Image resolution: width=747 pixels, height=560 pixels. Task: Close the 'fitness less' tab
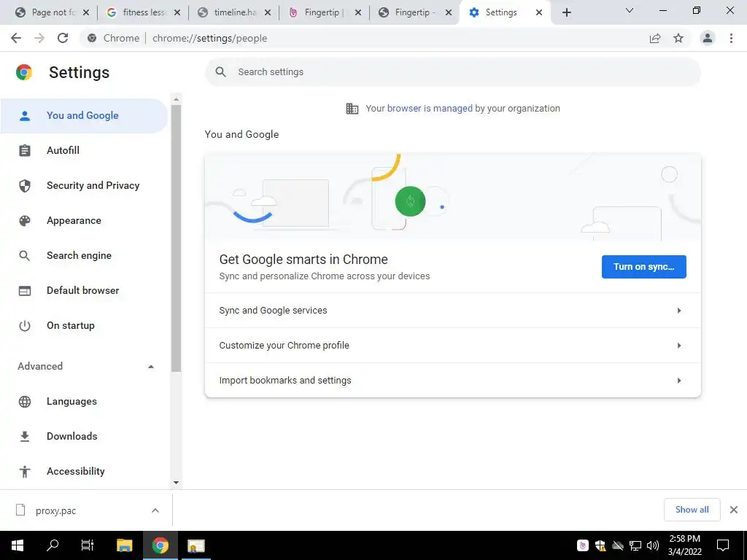(177, 12)
